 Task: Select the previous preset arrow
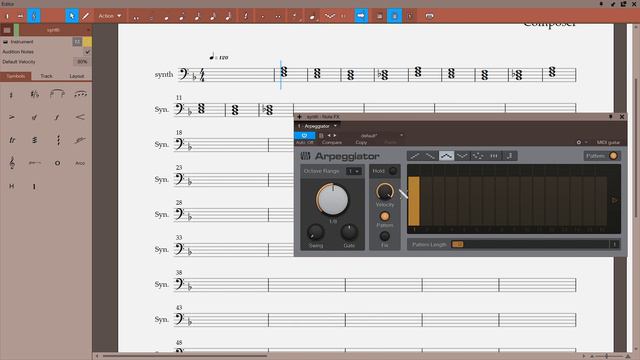click(x=329, y=135)
